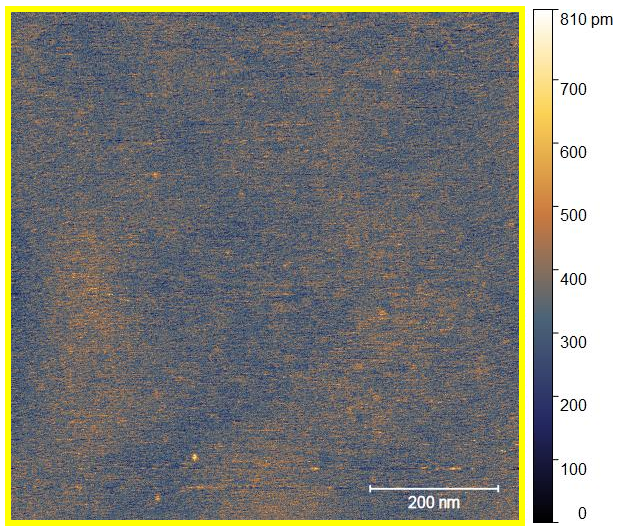
Task: Click the 600 tick label on colorbar
Action: [x=573, y=152]
